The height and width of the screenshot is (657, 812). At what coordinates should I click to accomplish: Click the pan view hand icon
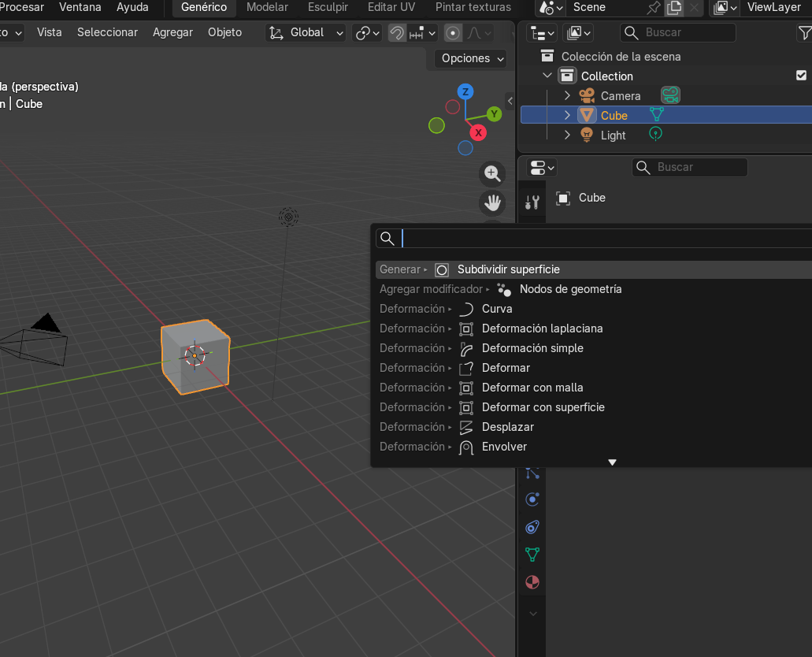[x=493, y=203]
